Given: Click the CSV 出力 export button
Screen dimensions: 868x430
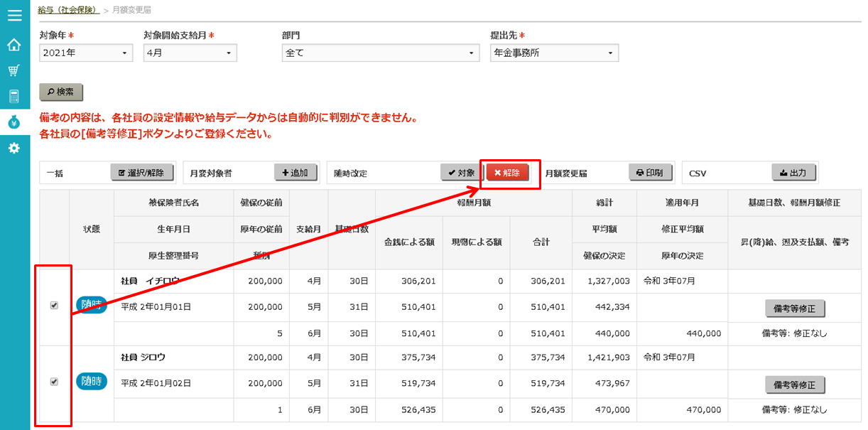Looking at the screenshot, I should 793,173.
